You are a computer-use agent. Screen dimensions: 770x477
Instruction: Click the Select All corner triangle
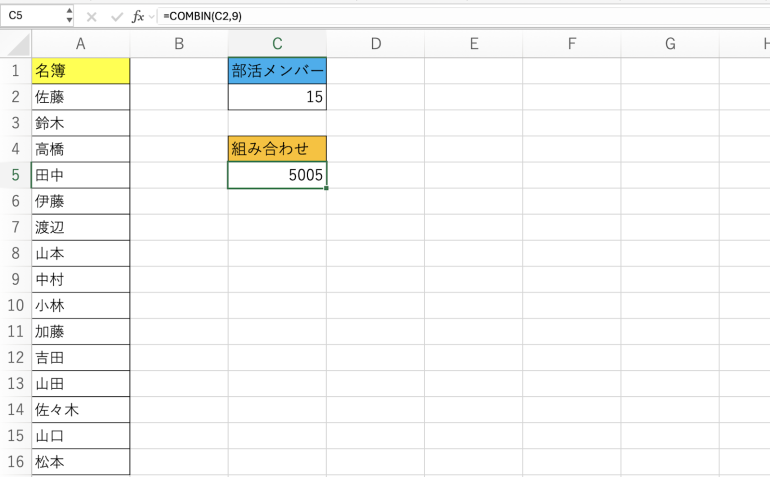[x=16, y=44]
